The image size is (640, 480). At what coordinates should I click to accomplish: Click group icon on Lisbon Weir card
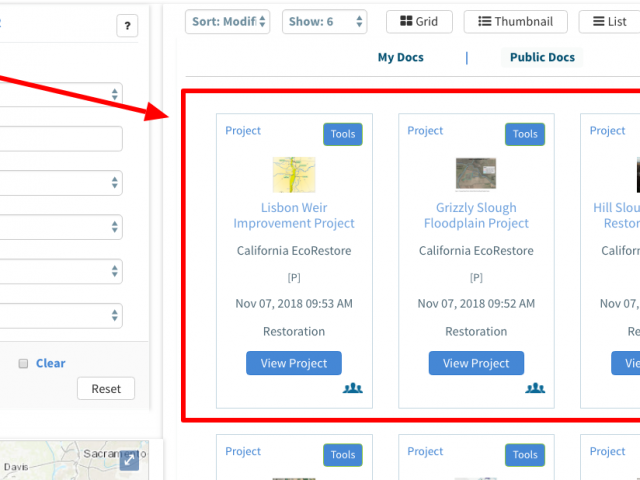353,388
